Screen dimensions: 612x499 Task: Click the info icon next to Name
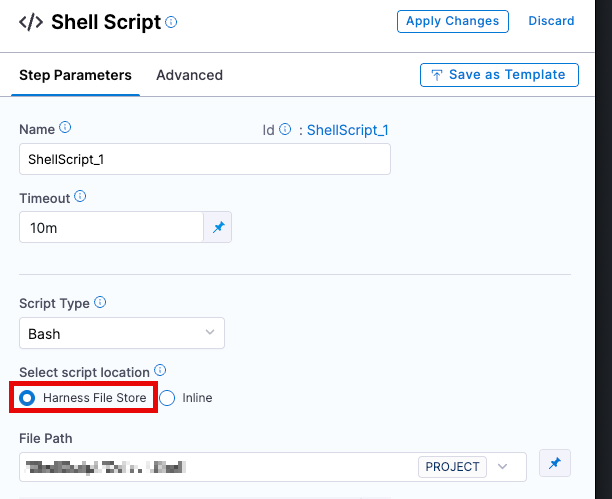[x=66, y=128]
